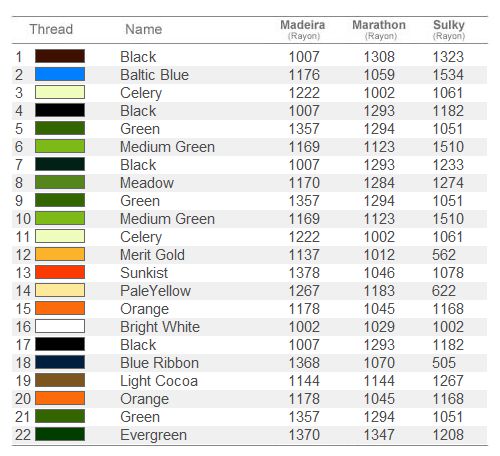Click the Thread column header
Image resolution: width=500 pixels, height=456 pixels.
tap(51, 29)
